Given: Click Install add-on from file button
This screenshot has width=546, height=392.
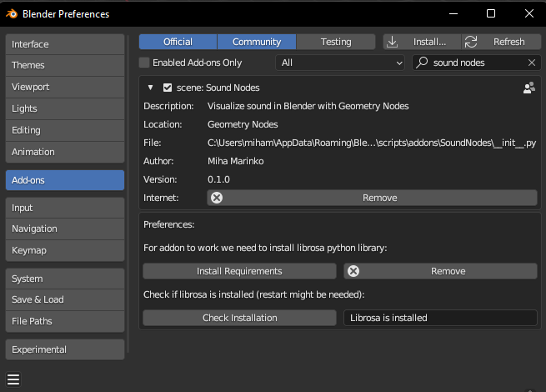Looking at the screenshot, I should tap(422, 42).
